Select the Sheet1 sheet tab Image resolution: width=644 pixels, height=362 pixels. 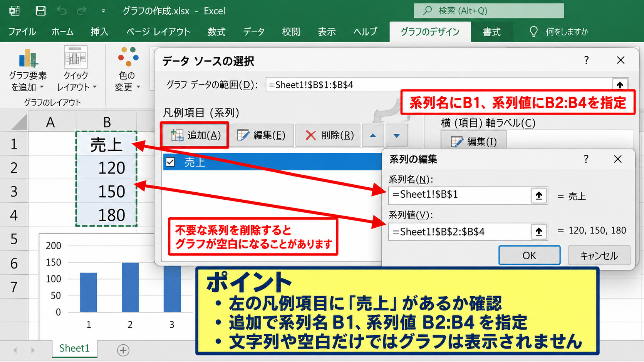(x=74, y=349)
